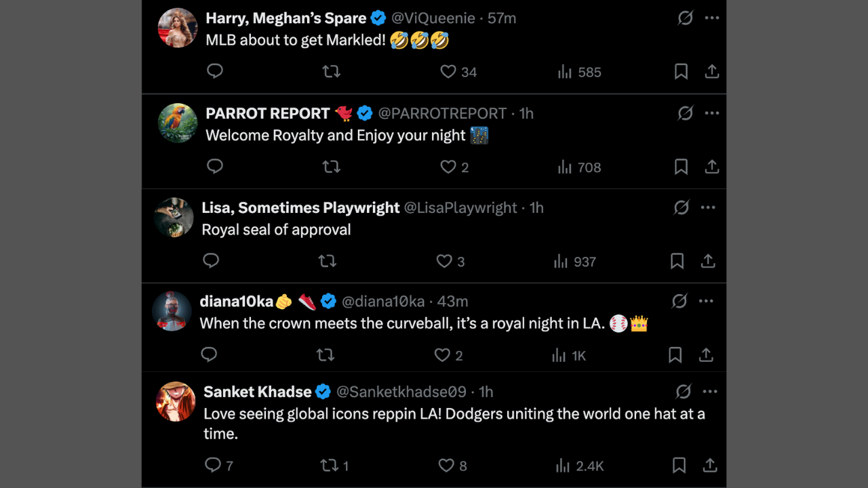Bookmark the diana10ka tweet
The width and height of the screenshot is (868, 488).
675,354
